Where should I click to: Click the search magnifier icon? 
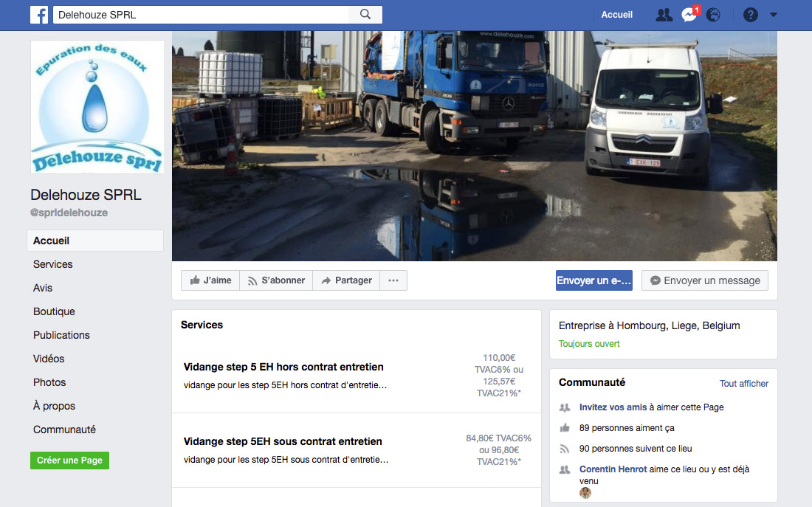pyautogui.click(x=365, y=15)
